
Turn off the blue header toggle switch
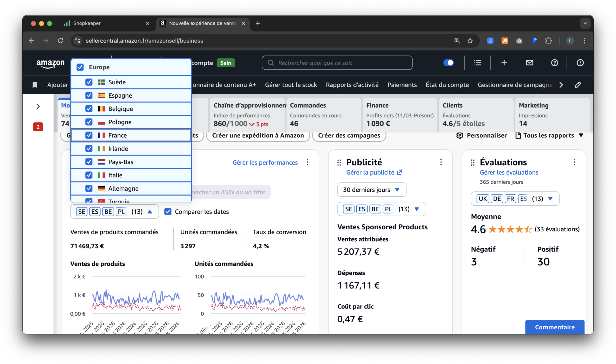[x=448, y=63]
